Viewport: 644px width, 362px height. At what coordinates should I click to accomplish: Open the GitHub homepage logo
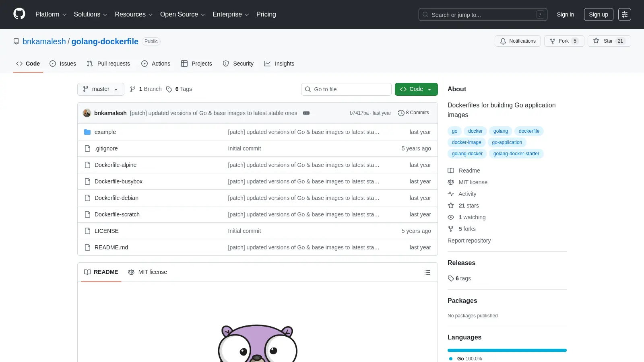19,14
